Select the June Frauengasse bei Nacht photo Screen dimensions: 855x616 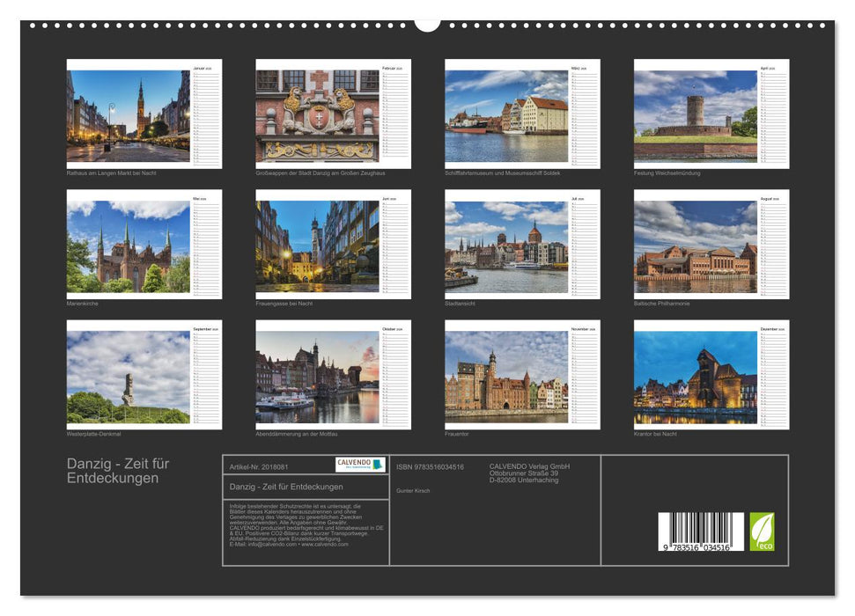pyautogui.click(x=318, y=246)
